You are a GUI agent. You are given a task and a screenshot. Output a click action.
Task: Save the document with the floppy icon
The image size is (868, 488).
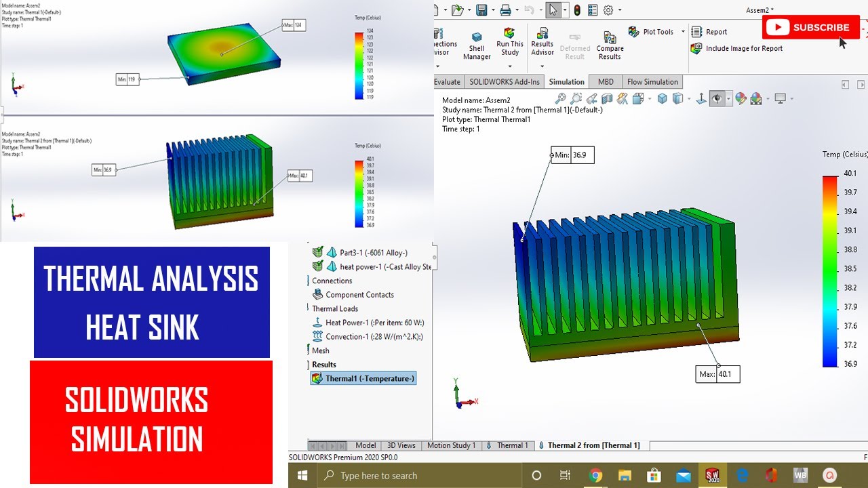(x=481, y=9)
